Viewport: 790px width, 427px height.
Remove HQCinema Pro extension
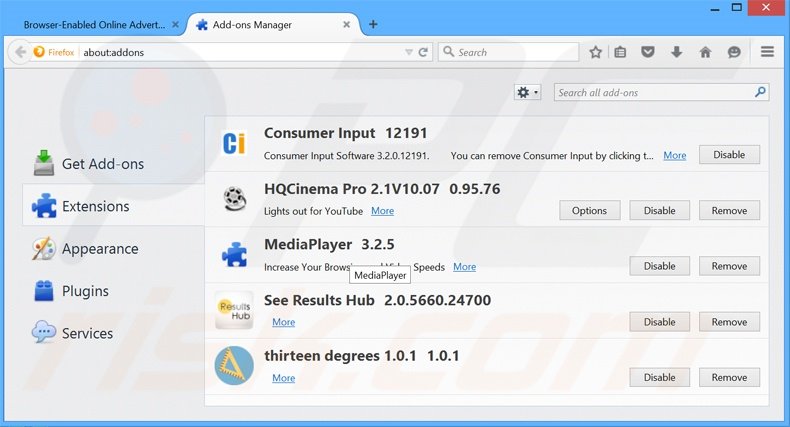click(x=729, y=210)
